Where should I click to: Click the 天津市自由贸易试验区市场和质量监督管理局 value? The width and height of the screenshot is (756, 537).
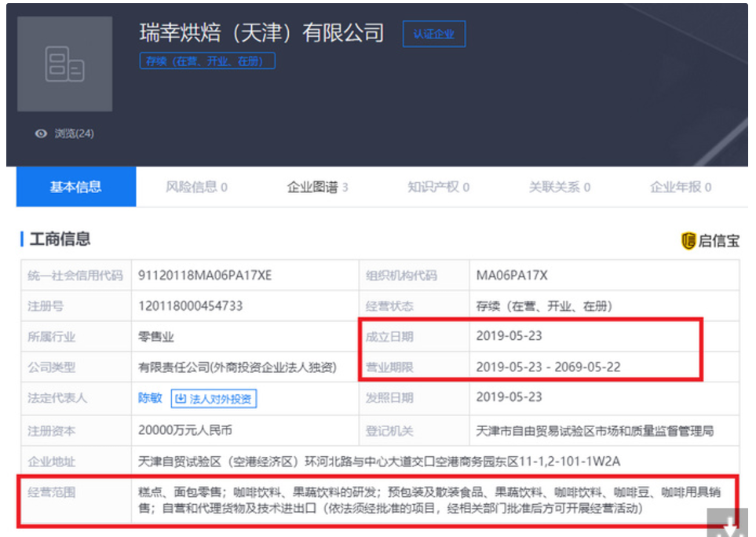pos(595,431)
